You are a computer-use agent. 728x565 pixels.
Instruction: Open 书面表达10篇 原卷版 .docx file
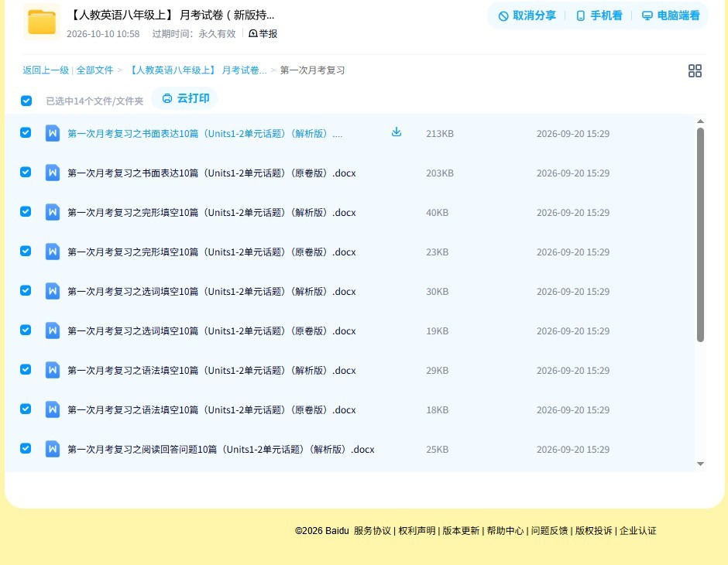(211, 173)
